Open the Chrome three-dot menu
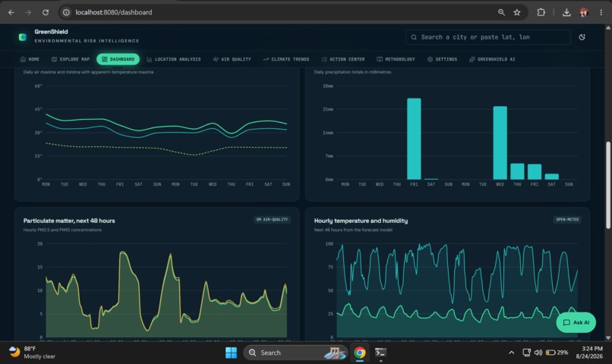 point(601,12)
